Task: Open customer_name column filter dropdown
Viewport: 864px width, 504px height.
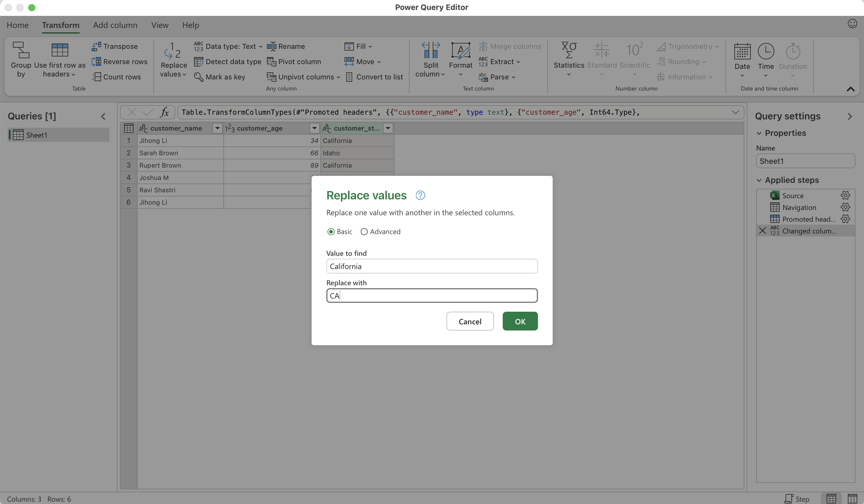Action: [x=217, y=128]
